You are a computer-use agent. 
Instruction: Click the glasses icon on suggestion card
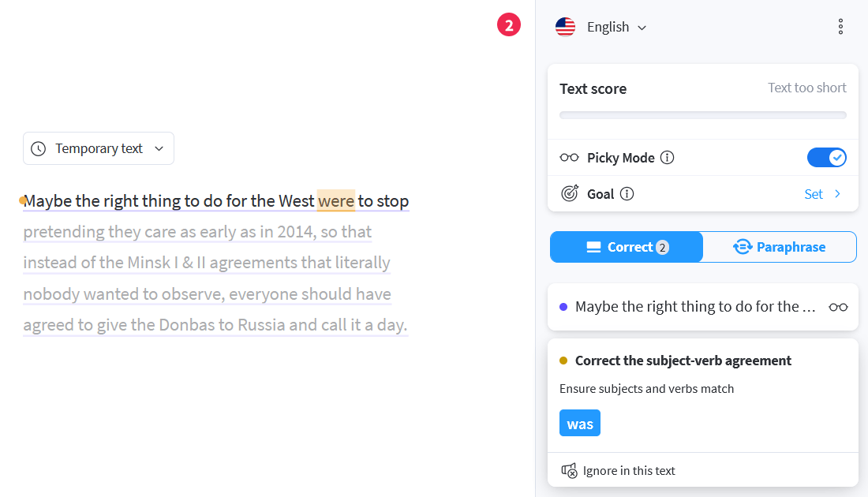click(838, 307)
